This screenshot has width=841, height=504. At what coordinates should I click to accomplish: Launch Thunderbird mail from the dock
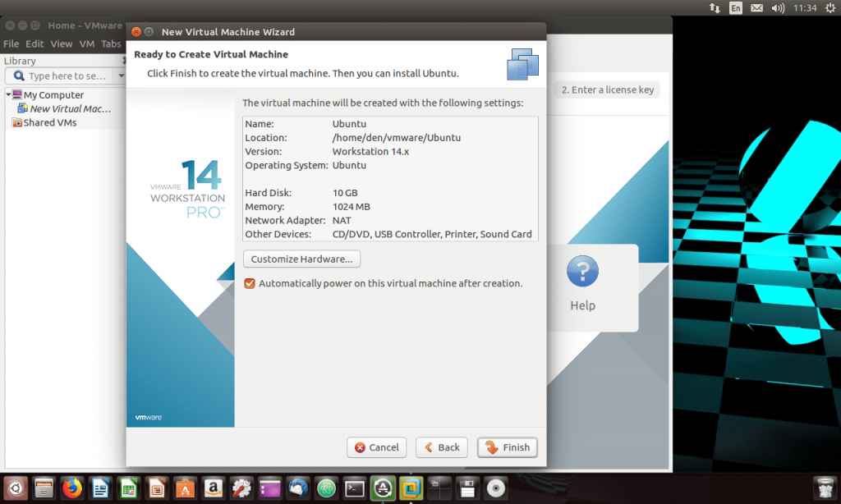(298, 488)
